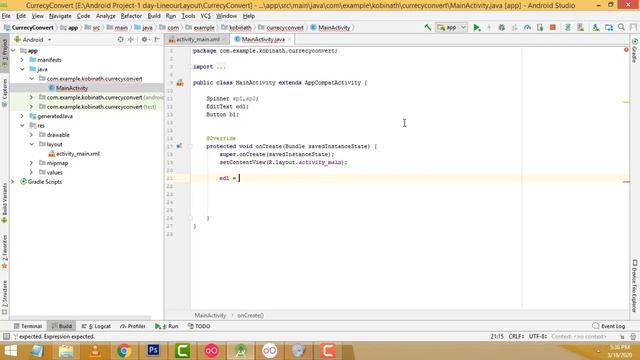Expand Gradle Scripts node
The height and width of the screenshot is (360, 640).
pos(13,182)
